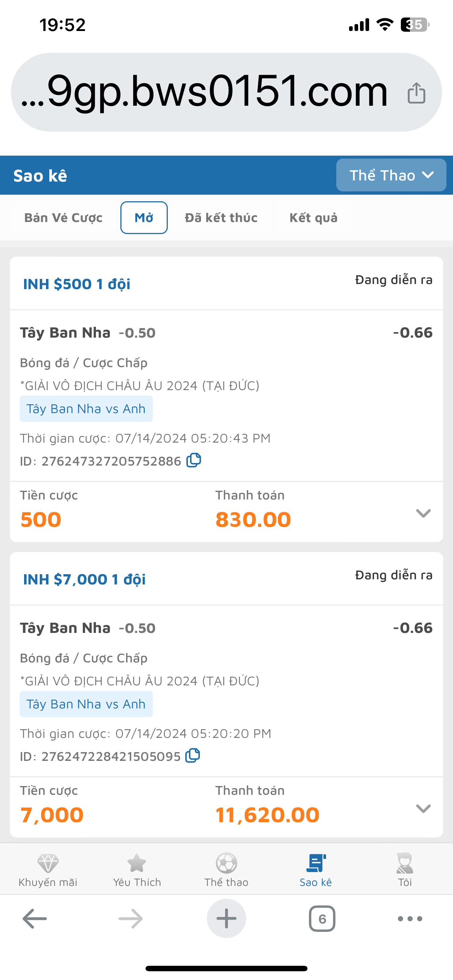Screen dimensions: 453x980
Task: Switch to Đã kết thúc tab
Action: point(221,218)
